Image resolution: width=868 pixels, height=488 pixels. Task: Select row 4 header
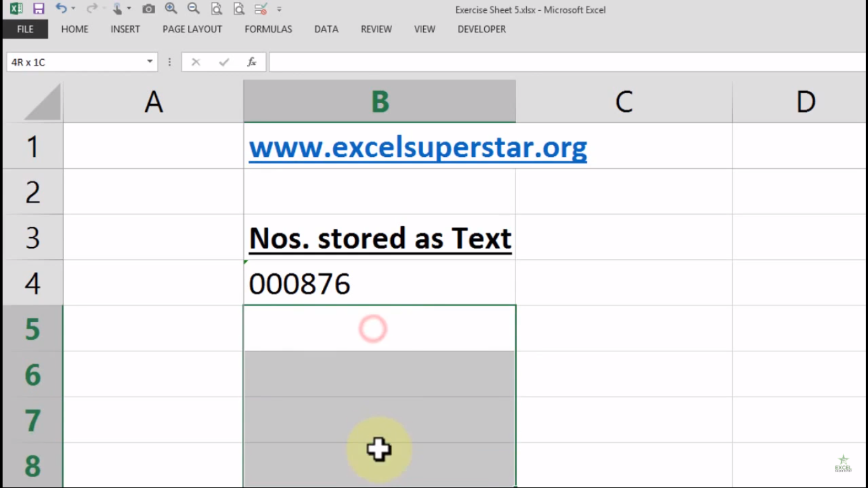32,283
